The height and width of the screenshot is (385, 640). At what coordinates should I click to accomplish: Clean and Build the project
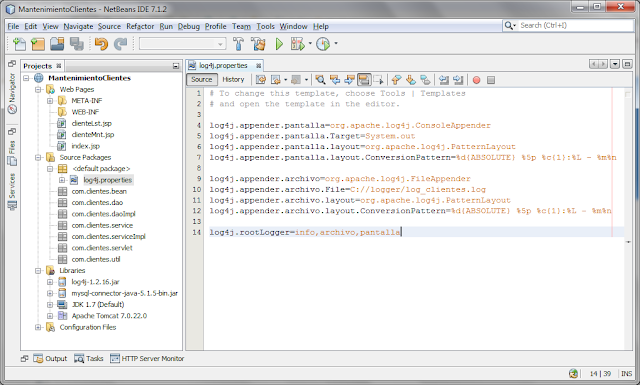tap(258, 44)
